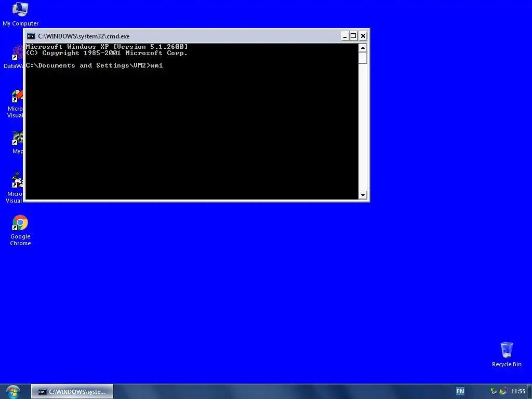Click the console vertical scrollbar thumb
The width and height of the screenshot is (532, 399).
[x=363, y=58]
